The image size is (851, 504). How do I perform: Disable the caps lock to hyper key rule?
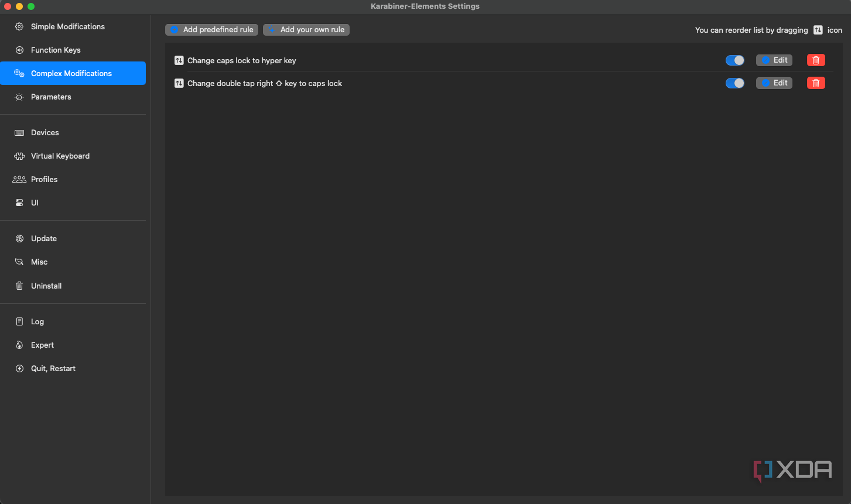point(735,60)
